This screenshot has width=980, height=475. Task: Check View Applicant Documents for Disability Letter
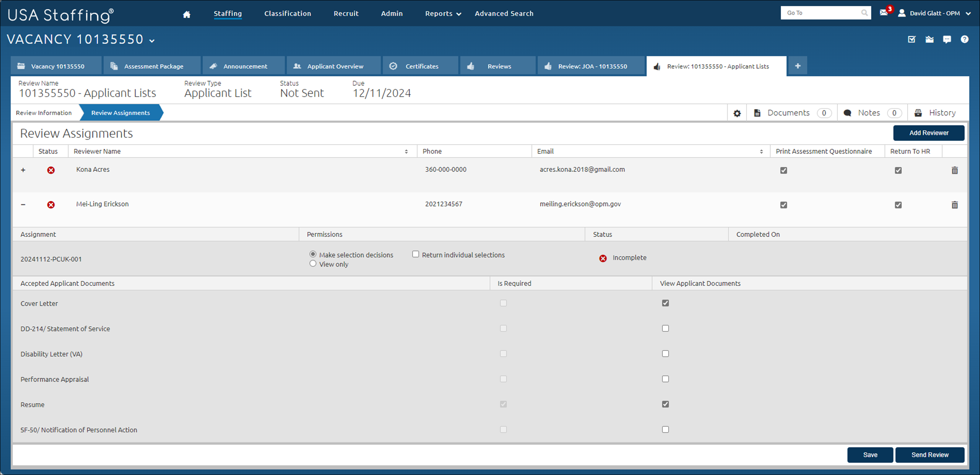click(665, 354)
